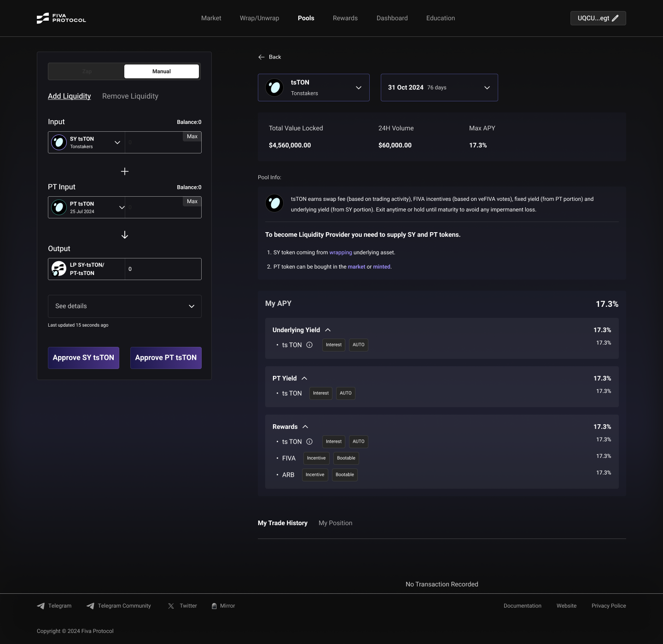
Task: Click the Mirror icon in the footer
Action: point(215,606)
